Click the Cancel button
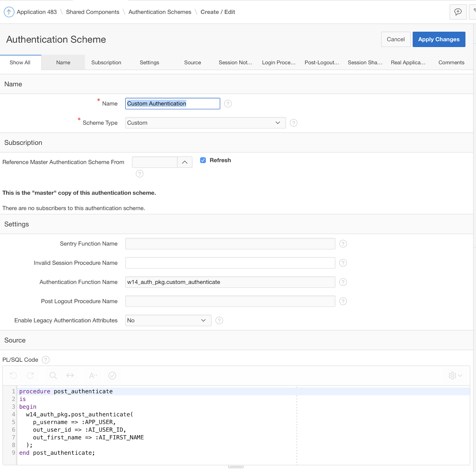The height and width of the screenshot is (472, 476). pyautogui.click(x=396, y=39)
